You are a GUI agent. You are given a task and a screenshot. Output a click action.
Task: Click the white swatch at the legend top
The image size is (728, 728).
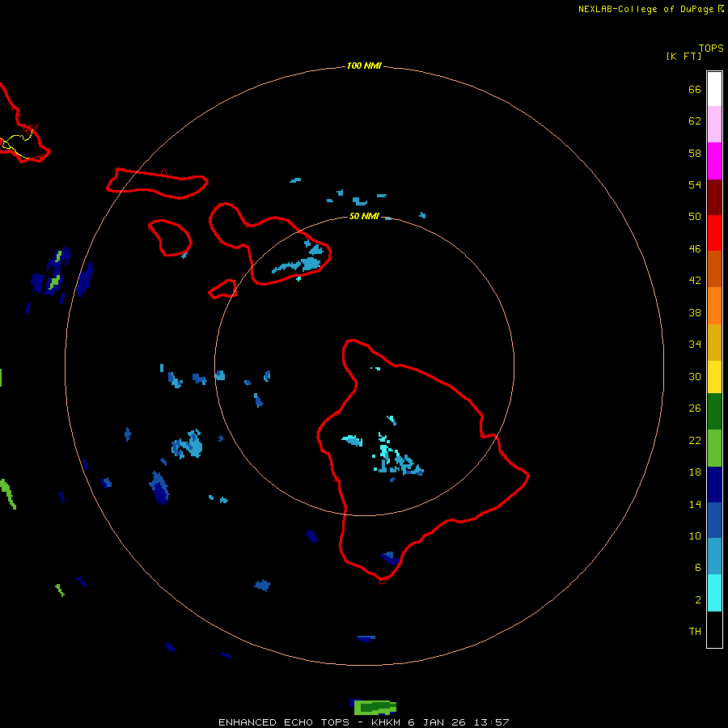pyautogui.click(x=714, y=89)
